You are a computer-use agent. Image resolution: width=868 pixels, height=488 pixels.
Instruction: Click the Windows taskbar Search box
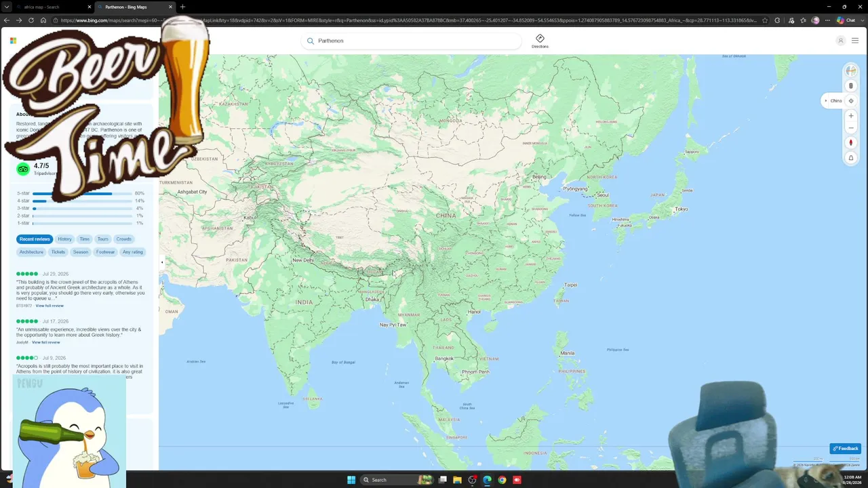pyautogui.click(x=397, y=480)
